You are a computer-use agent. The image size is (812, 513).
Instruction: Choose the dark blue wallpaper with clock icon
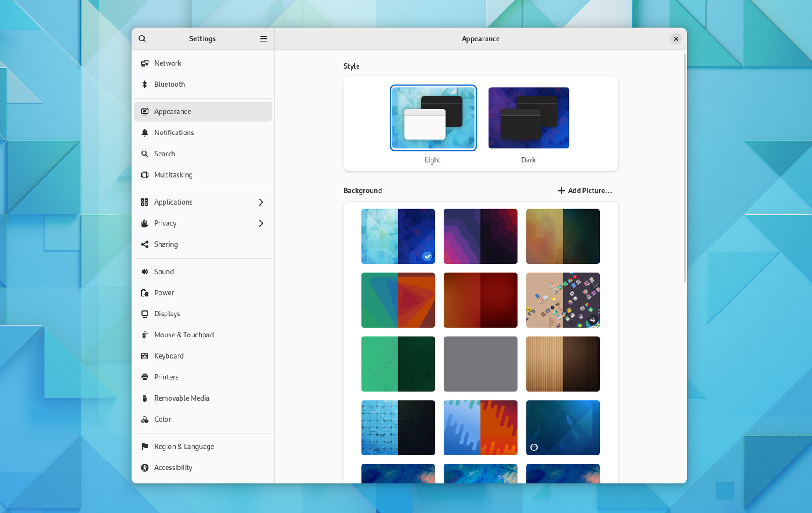point(563,428)
